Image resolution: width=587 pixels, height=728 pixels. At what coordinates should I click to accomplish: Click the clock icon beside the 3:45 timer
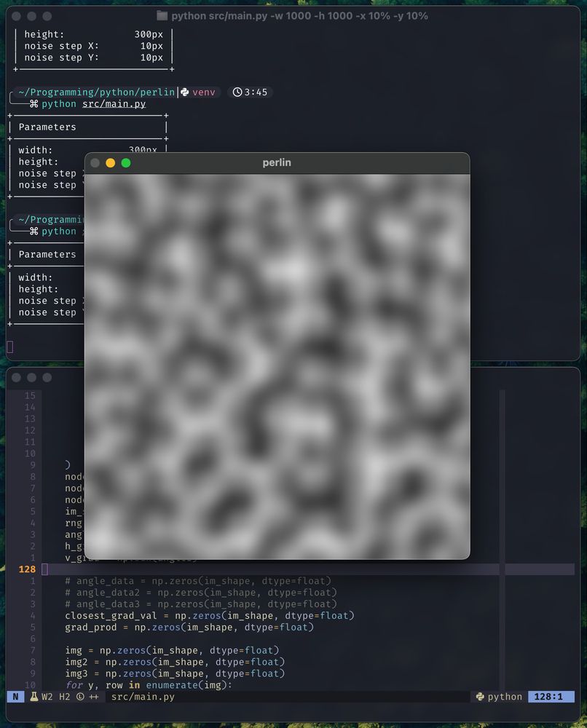coord(238,92)
